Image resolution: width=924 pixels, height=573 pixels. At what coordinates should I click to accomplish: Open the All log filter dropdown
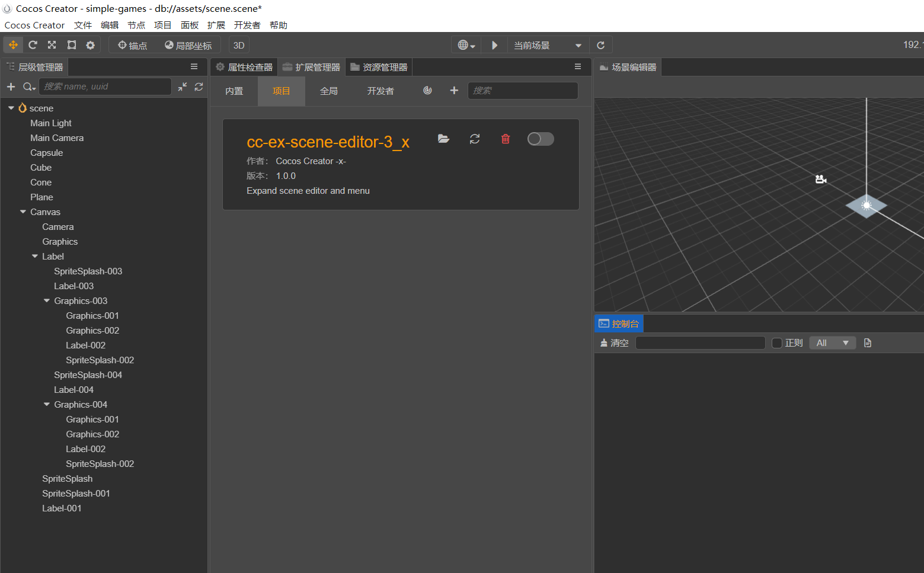[x=832, y=343]
